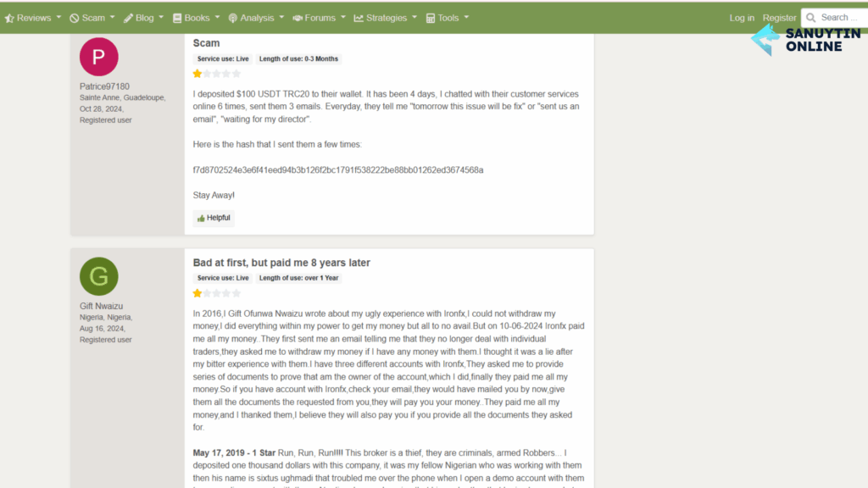The width and height of the screenshot is (868, 488).
Task: Mark Patrice97180's Scam review as Helpful
Action: coord(214,218)
